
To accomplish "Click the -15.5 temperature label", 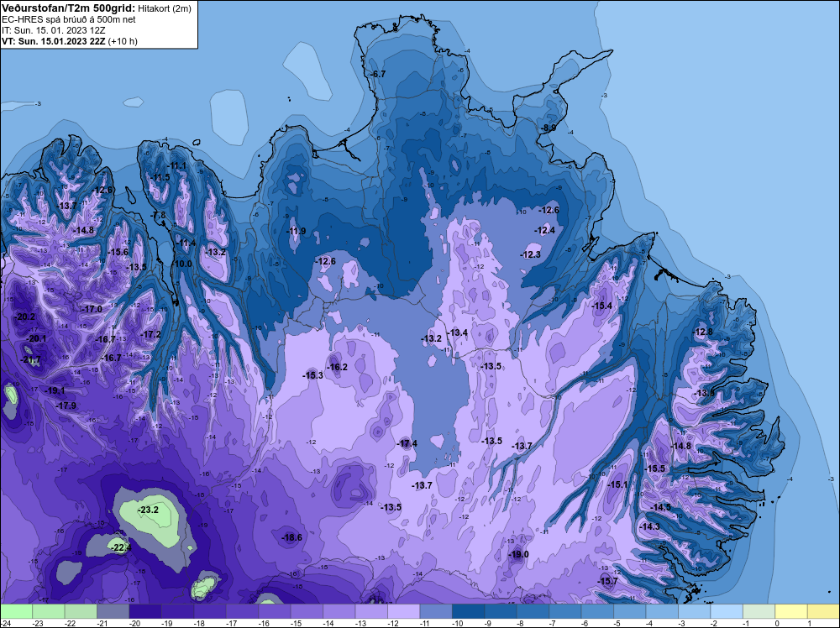I will [x=654, y=468].
